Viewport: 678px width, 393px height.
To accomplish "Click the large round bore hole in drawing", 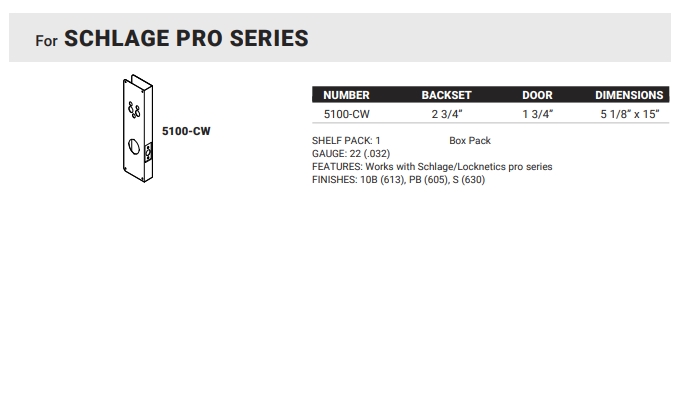I will (x=134, y=147).
